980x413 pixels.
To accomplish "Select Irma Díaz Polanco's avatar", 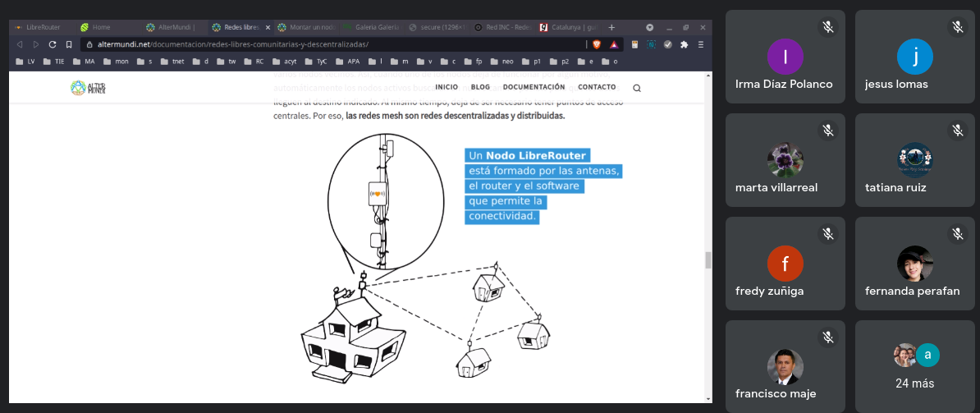I will pos(785,57).
